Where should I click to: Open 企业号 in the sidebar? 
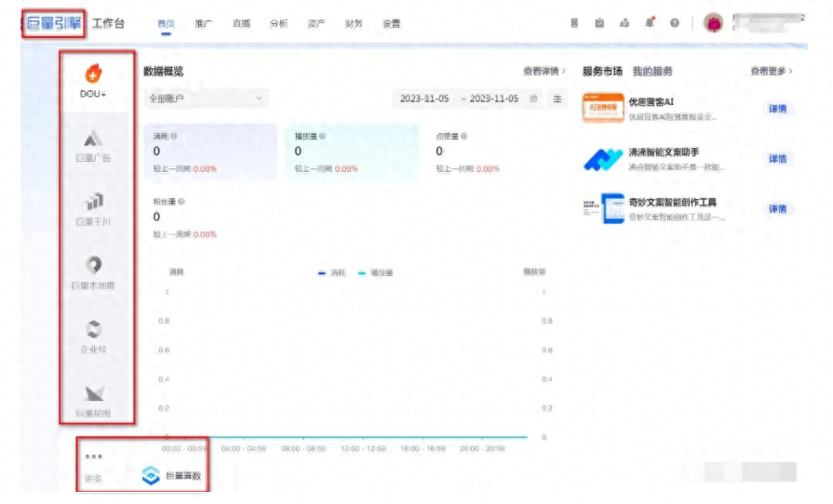click(x=93, y=337)
